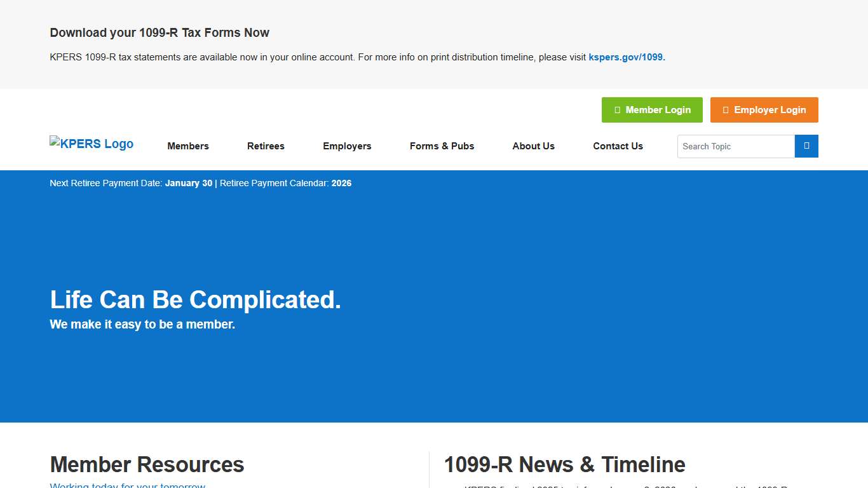Follow the kspers.gov/1099 link
This screenshot has width=868, height=488.
[x=626, y=57]
